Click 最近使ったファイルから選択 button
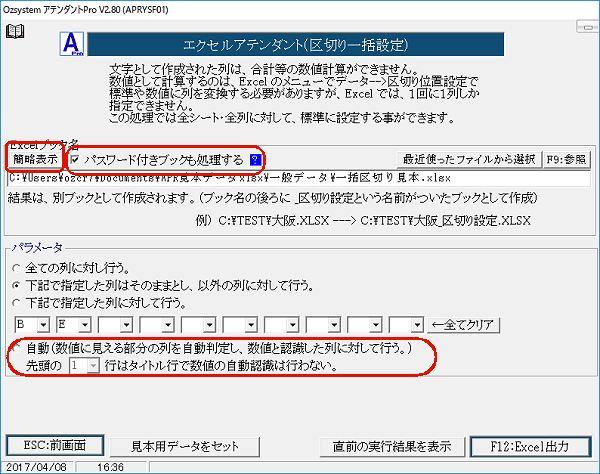The width and height of the screenshot is (600, 474). click(469, 159)
